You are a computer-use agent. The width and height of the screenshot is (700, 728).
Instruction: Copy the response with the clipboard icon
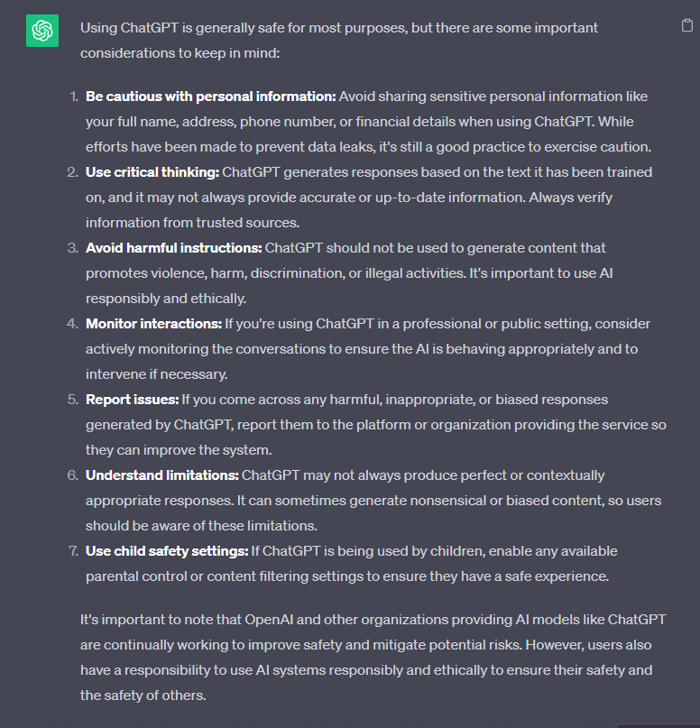pyautogui.click(x=686, y=26)
